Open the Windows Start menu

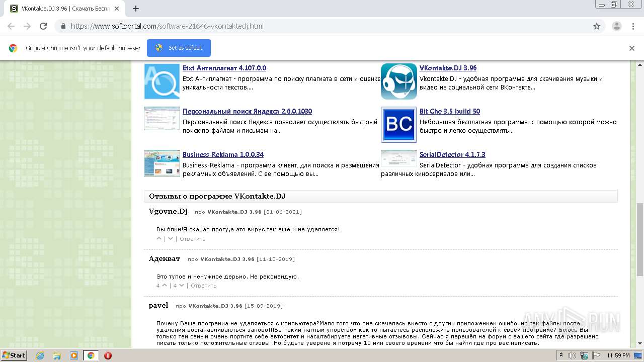click(14, 355)
